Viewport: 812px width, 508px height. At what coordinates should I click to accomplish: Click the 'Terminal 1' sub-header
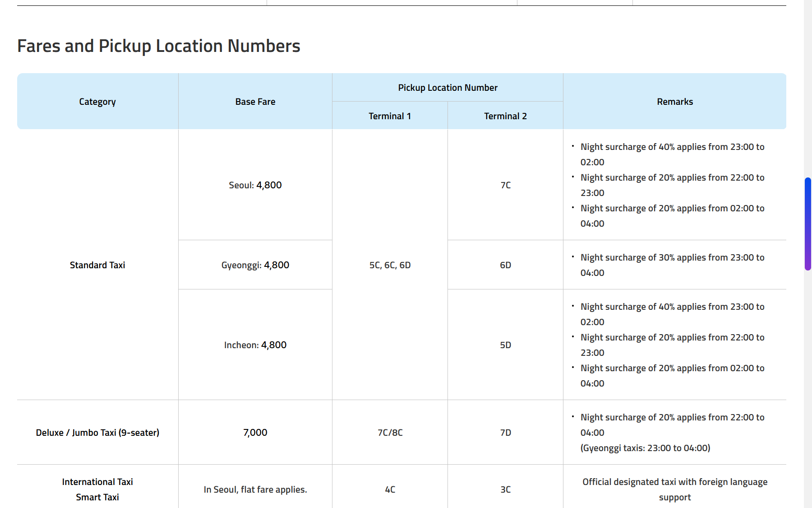pyautogui.click(x=390, y=116)
